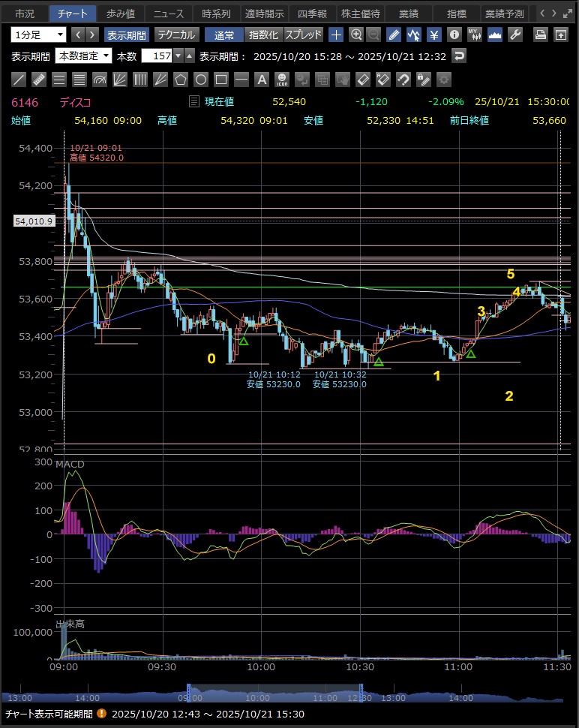Click the crosshair cursor icon
579x728 pixels.
[x=336, y=35]
